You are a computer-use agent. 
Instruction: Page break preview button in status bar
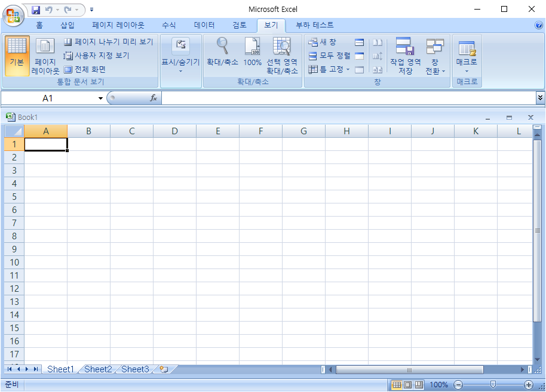click(x=419, y=385)
